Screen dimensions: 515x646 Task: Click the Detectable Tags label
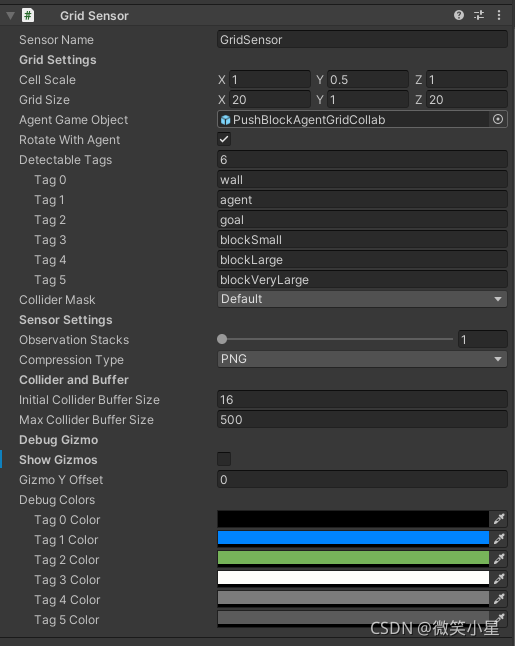[x=66, y=160]
